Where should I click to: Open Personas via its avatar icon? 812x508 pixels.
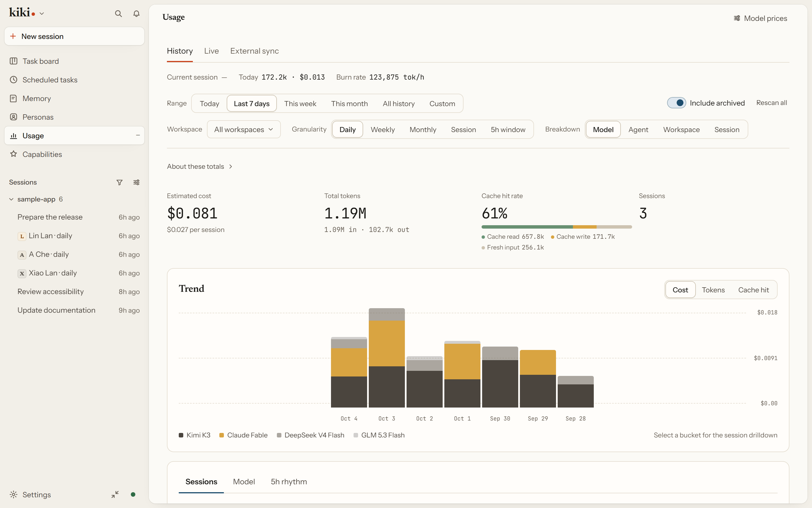14,117
